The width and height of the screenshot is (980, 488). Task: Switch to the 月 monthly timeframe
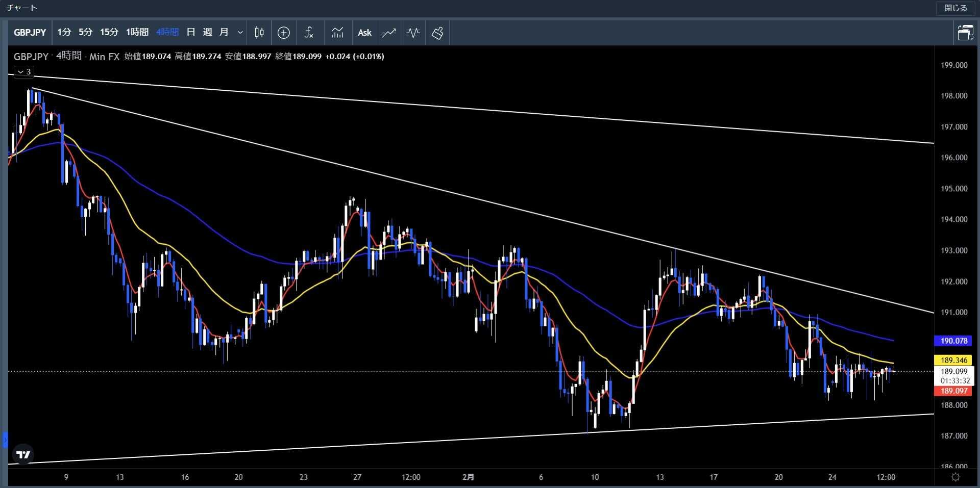[224, 33]
